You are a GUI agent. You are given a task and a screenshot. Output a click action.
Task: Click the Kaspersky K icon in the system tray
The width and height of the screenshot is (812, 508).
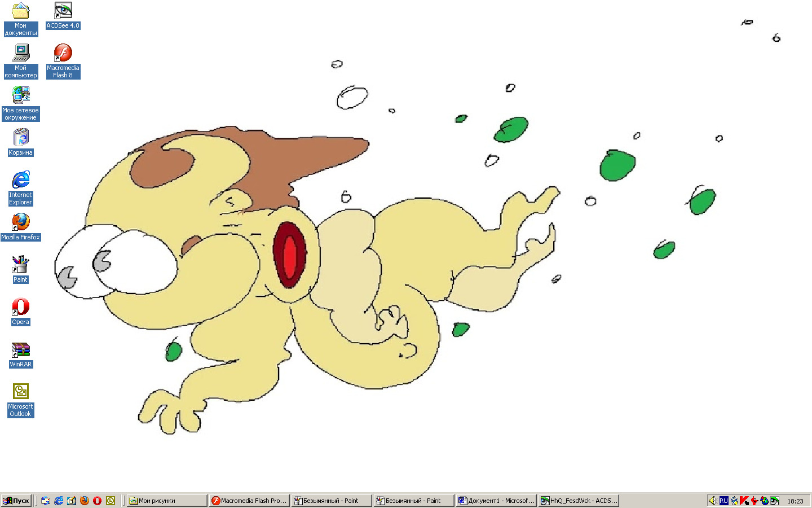coord(744,501)
